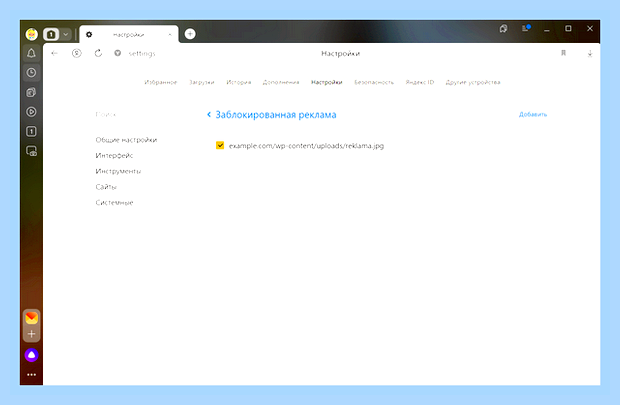Open the tab group counter button

pos(51,34)
